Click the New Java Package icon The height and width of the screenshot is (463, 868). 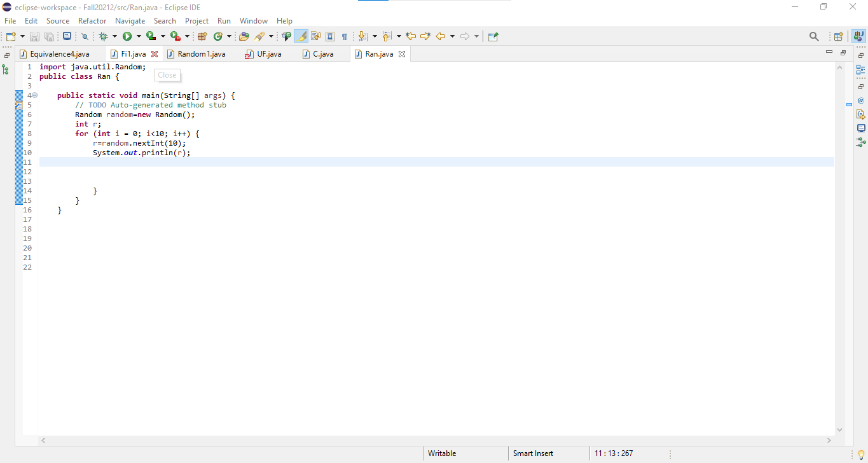pos(203,36)
